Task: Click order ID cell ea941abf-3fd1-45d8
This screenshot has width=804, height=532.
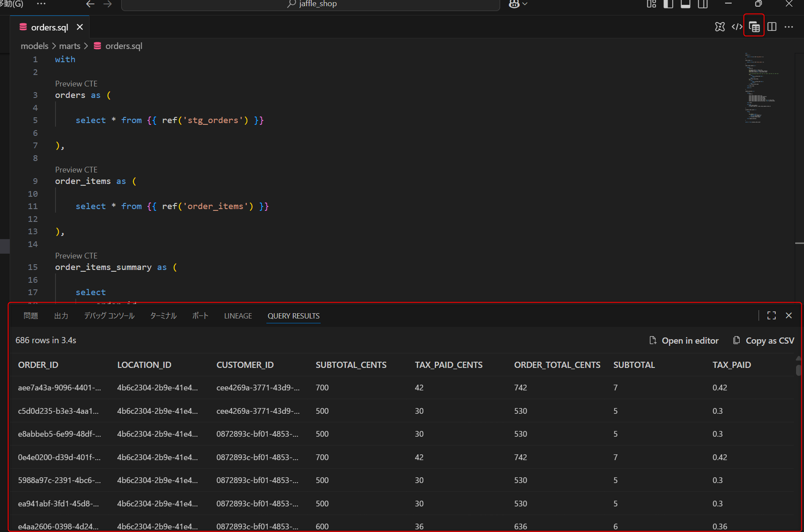Action: click(x=58, y=504)
